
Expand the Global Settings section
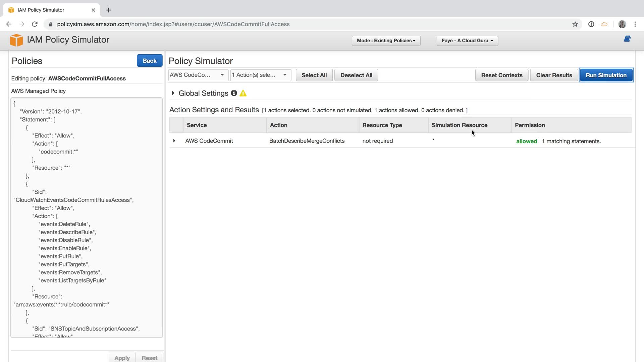[x=173, y=93]
